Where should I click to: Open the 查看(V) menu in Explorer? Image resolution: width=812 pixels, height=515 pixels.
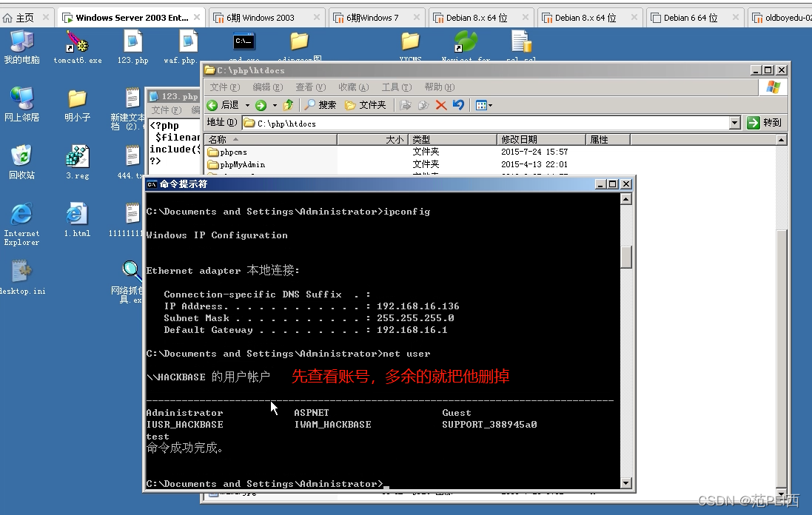click(311, 87)
